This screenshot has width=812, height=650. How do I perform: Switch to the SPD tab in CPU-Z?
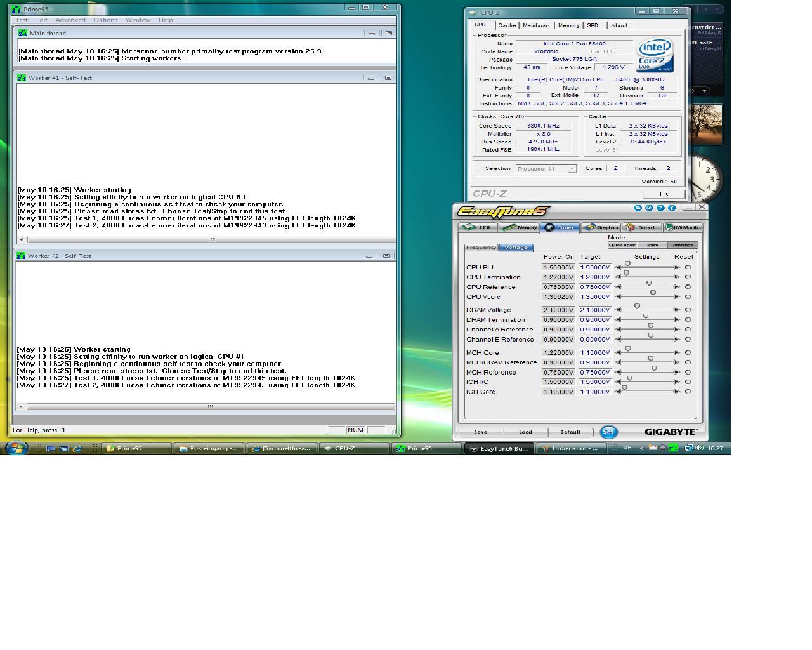click(593, 25)
